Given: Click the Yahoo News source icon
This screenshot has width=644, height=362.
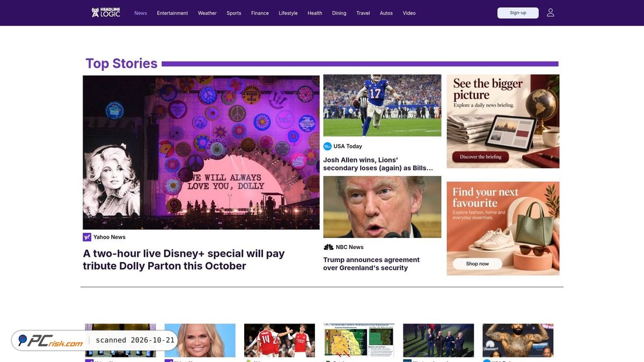Looking at the screenshot, I should 87,237.
